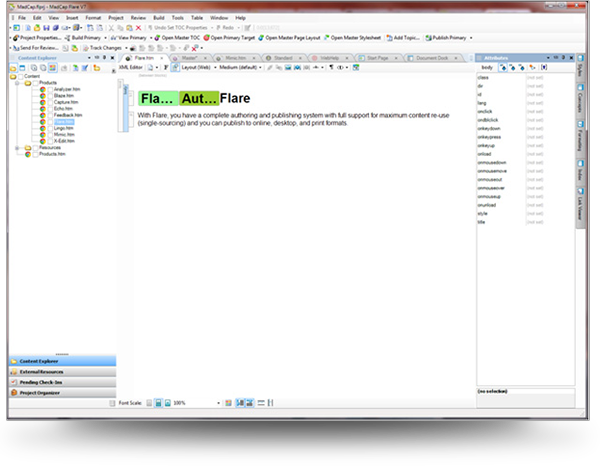Open the Format menu
The image size is (600, 466).
pos(93,18)
